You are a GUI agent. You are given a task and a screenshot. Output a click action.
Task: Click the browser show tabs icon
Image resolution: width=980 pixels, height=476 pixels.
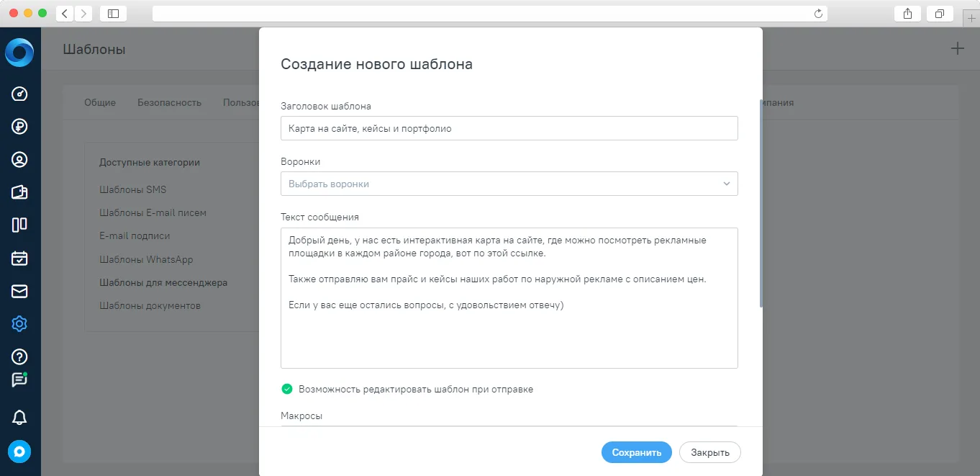tap(939, 13)
